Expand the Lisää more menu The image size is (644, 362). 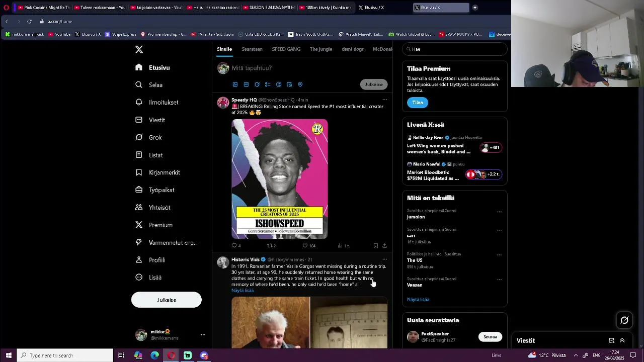pos(149,277)
